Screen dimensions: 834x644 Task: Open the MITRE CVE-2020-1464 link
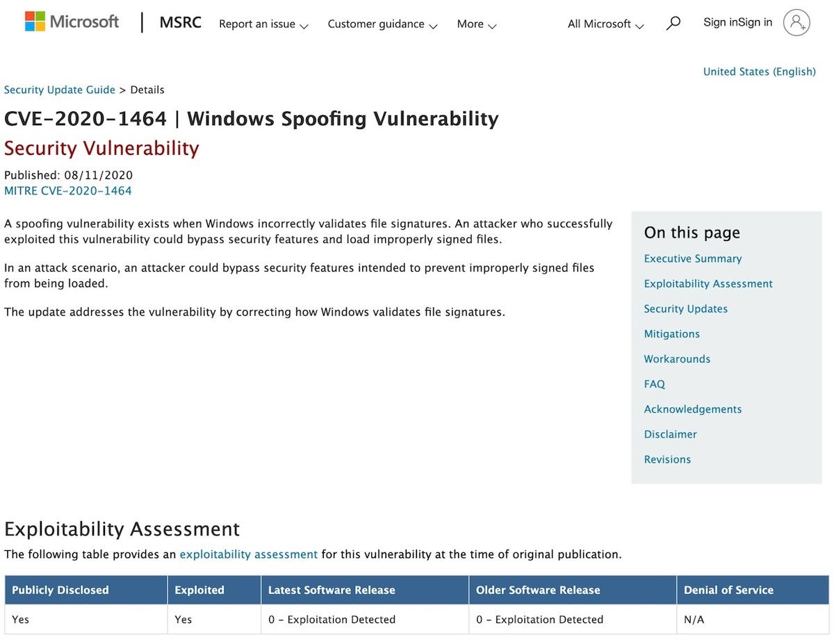pyautogui.click(x=68, y=190)
